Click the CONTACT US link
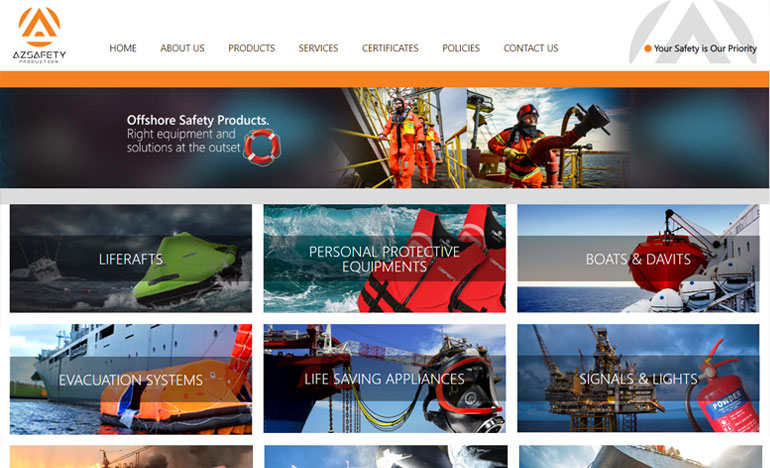The image size is (770, 468). click(x=531, y=48)
